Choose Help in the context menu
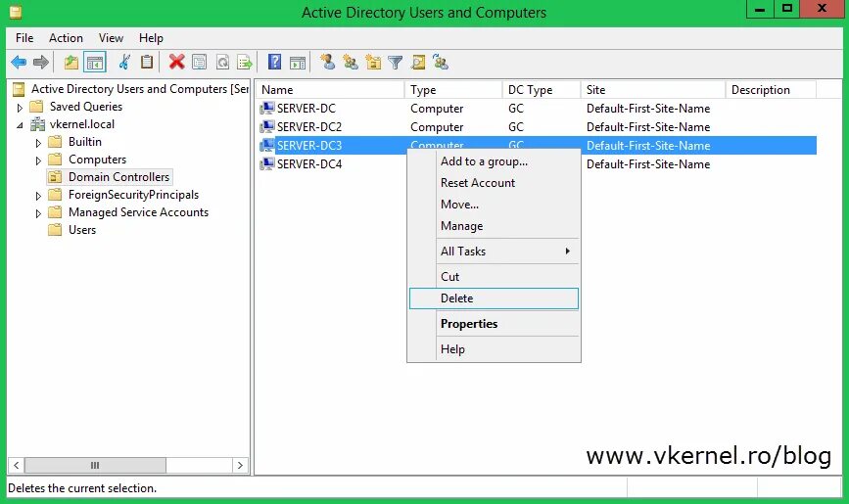 coord(494,349)
